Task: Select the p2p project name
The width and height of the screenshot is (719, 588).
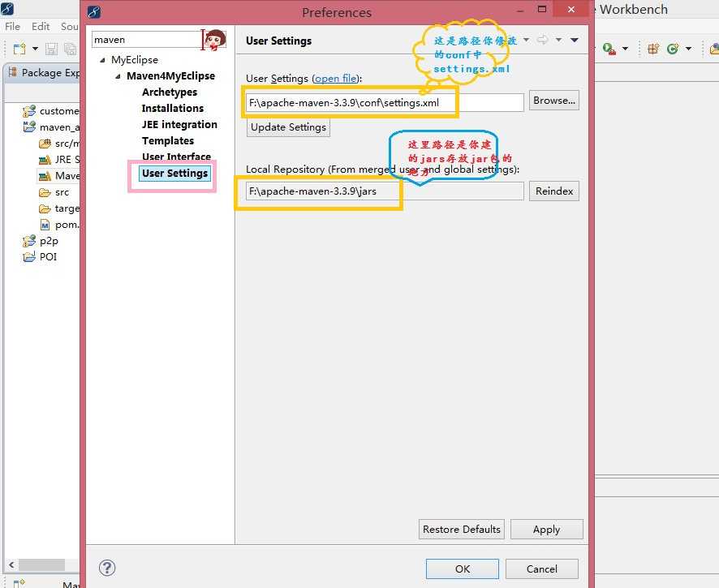Action: [x=49, y=241]
